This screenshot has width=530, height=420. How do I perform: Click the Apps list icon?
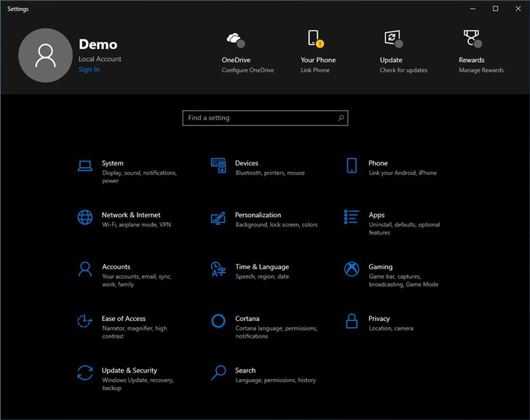(352, 218)
